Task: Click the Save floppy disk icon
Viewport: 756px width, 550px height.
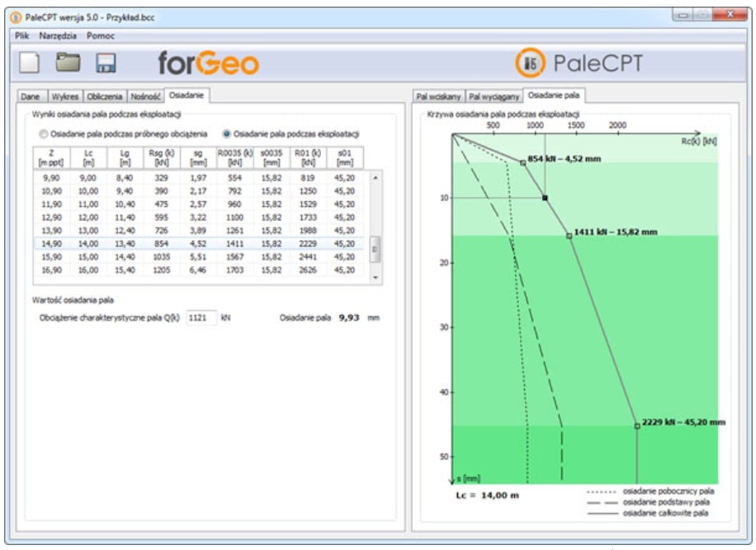Action: 106,63
